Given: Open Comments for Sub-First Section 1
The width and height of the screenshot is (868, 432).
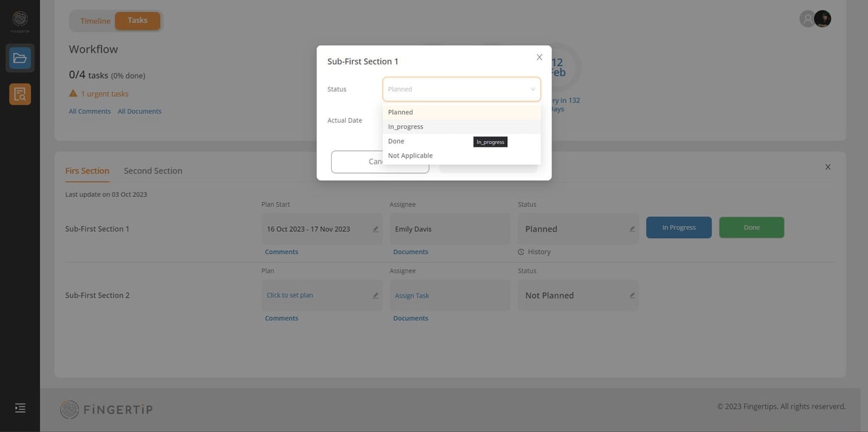Looking at the screenshot, I should pyautogui.click(x=281, y=252).
